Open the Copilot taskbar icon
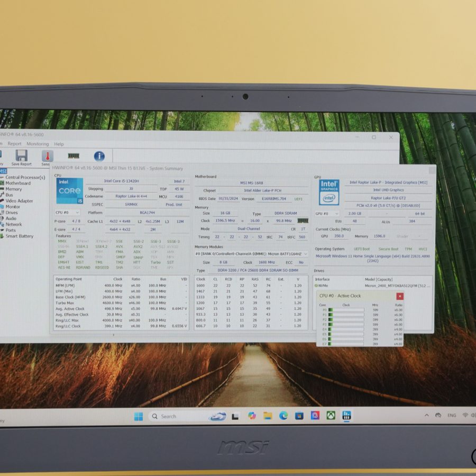 [x=252, y=416]
